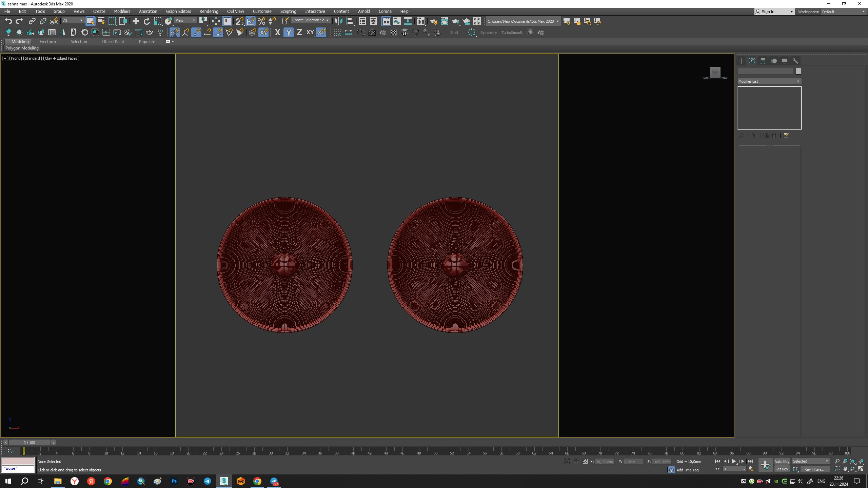Open the Workspaces Default dropdown

pos(843,12)
